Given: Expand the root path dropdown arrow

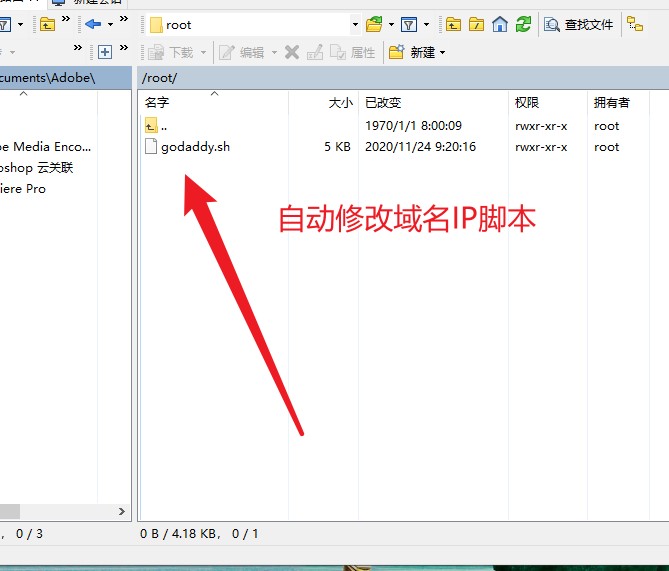Looking at the screenshot, I should 355,25.
